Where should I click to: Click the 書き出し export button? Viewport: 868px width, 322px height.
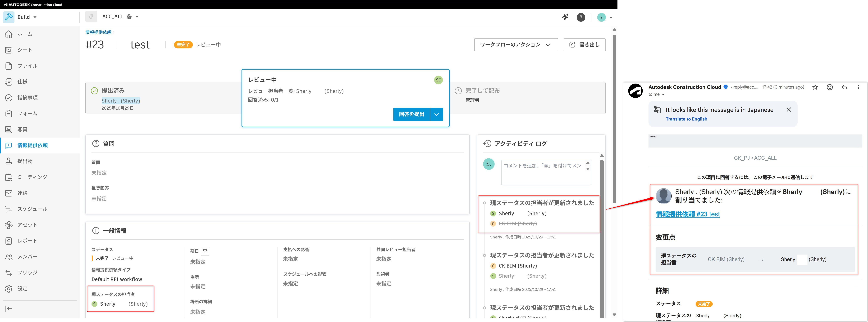click(x=584, y=45)
